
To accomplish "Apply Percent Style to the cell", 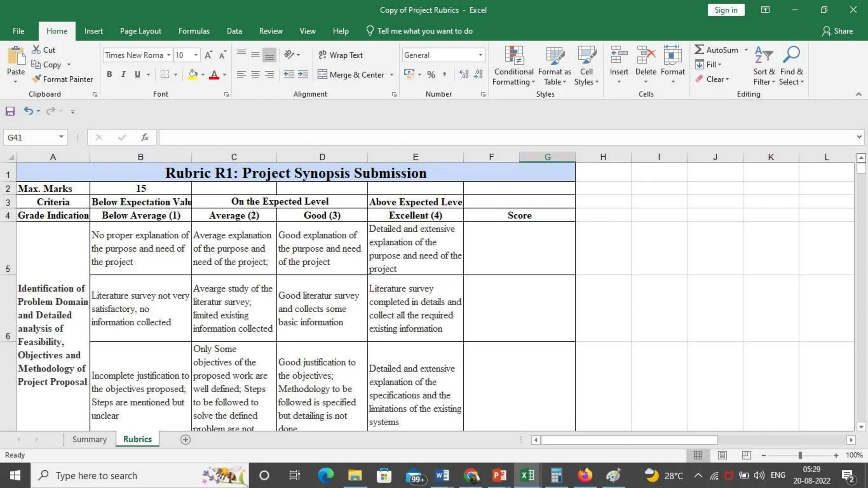I will [x=431, y=75].
